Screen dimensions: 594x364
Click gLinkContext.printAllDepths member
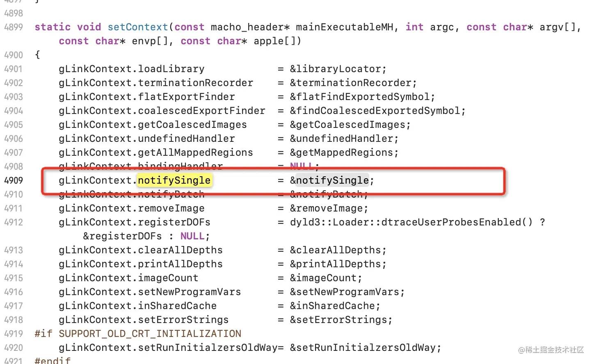click(141, 264)
